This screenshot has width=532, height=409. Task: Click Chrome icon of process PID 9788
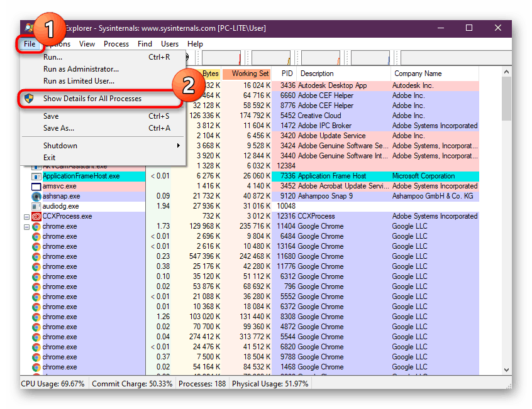[36, 357]
